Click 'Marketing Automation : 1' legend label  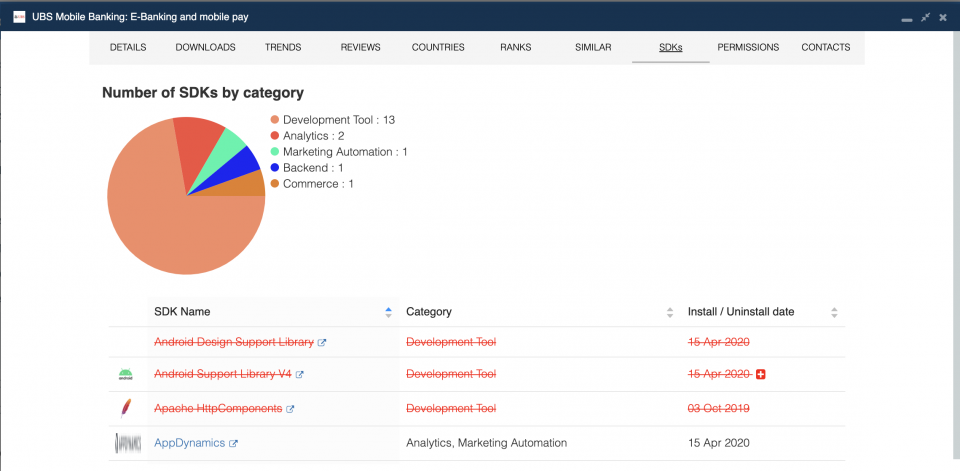pos(345,152)
